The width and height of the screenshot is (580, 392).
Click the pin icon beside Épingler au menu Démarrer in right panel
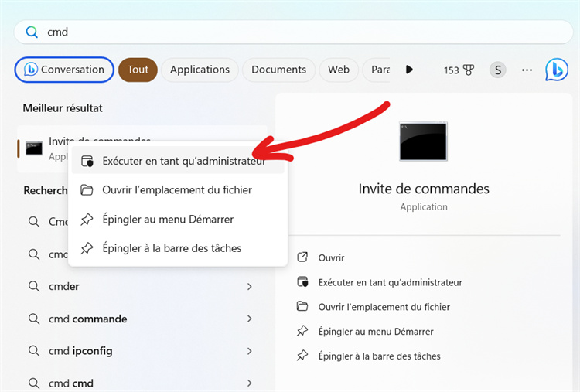pyautogui.click(x=302, y=332)
